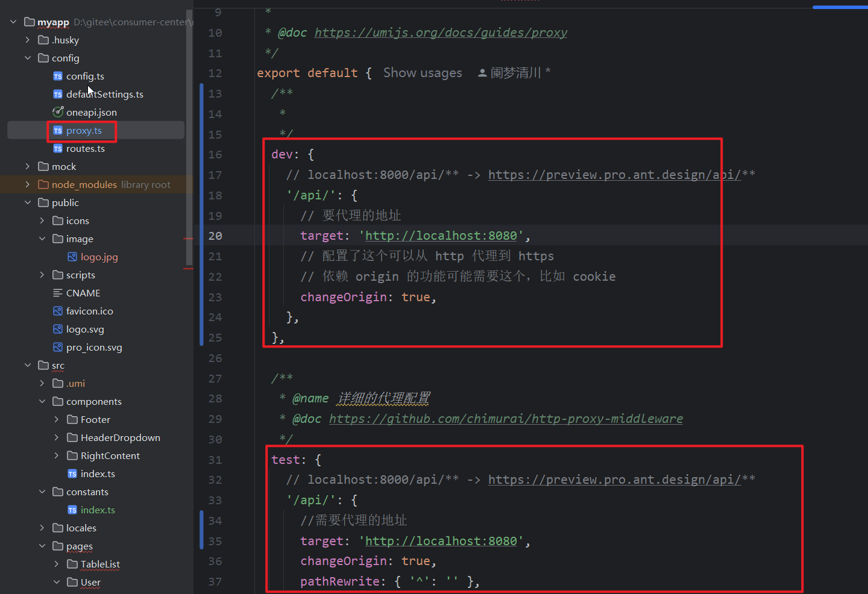Click the HeaderDropdown folder icon
Screen dimensions: 868x594
(72, 438)
